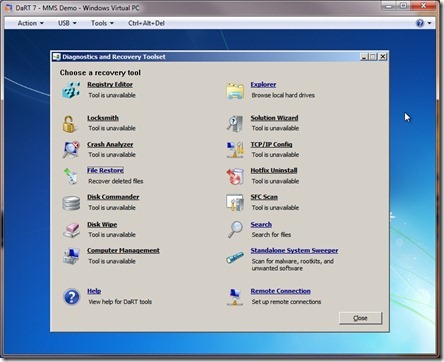Click the Virtual PC help icon
The image size is (444, 362).
[x=420, y=23]
